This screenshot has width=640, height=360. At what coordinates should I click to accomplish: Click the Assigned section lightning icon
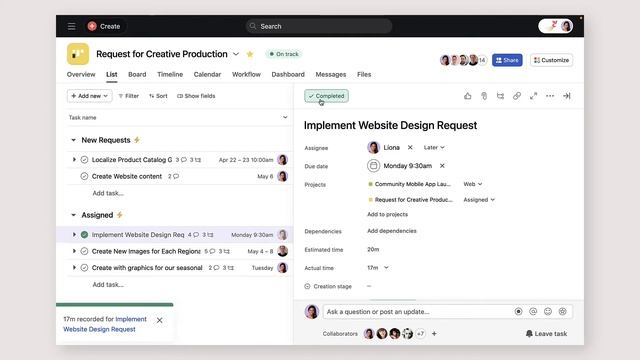click(x=120, y=215)
